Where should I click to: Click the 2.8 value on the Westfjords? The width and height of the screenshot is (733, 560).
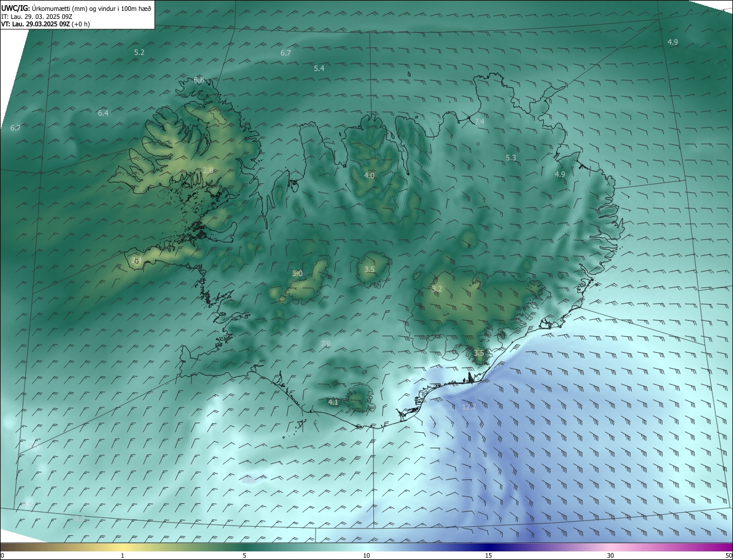pos(208,170)
